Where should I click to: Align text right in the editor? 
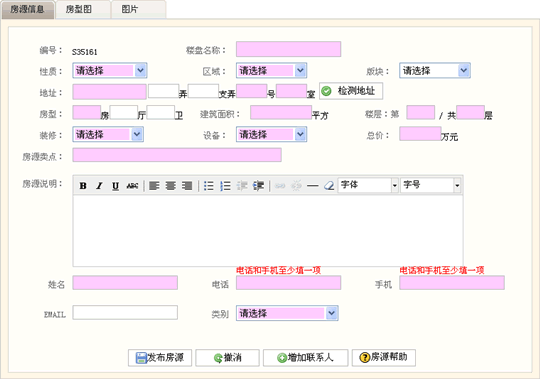pos(187,186)
